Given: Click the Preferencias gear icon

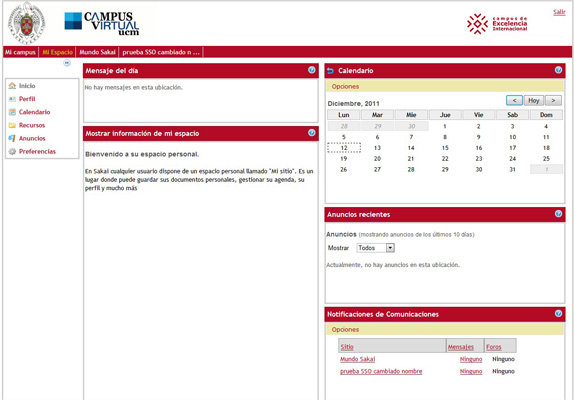Looking at the screenshot, I should tap(12, 152).
